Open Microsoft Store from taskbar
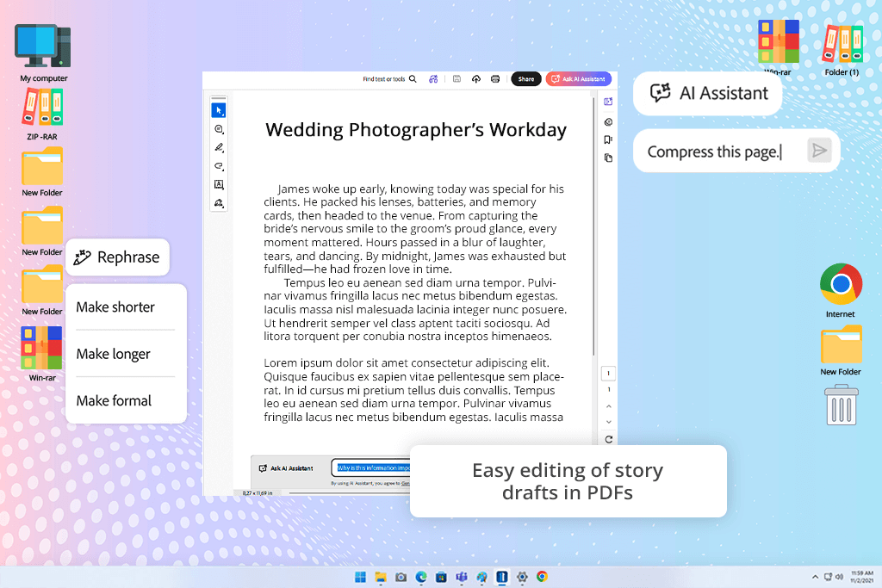This screenshot has width=882, height=588. point(442,578)
